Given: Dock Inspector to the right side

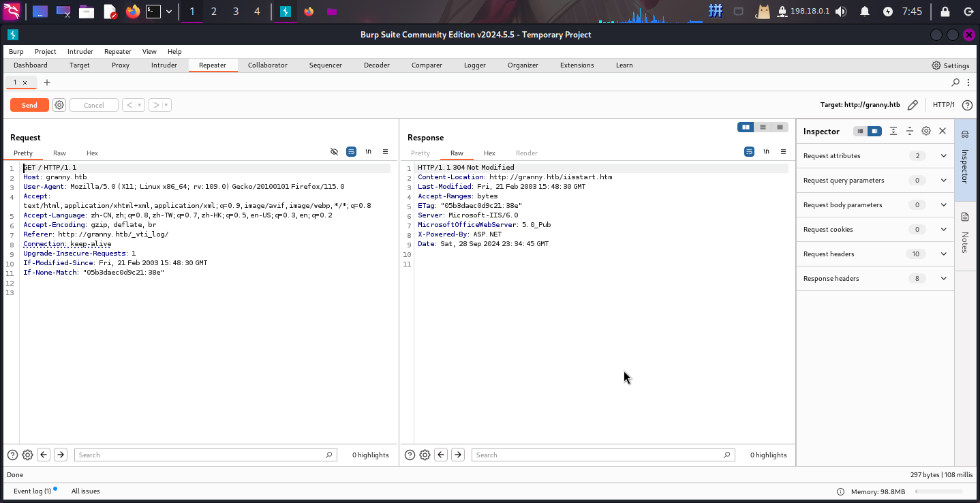Looking at the screenshot, I should 875,131.
